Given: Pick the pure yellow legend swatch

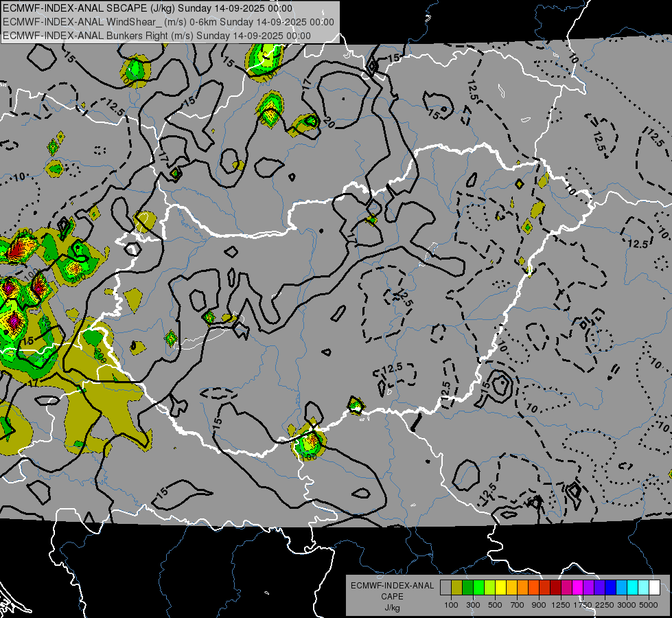Looking at the screenshot, I should [x=500, y=588].
